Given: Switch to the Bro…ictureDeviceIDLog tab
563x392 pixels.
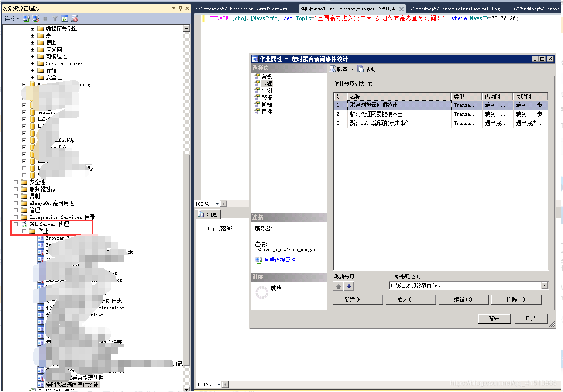Looking at the screenshot, I should click(x=454, y=9).
